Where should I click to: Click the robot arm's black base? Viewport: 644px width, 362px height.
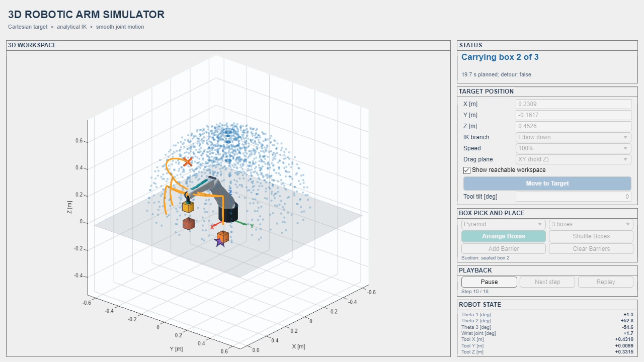(229, 214)
